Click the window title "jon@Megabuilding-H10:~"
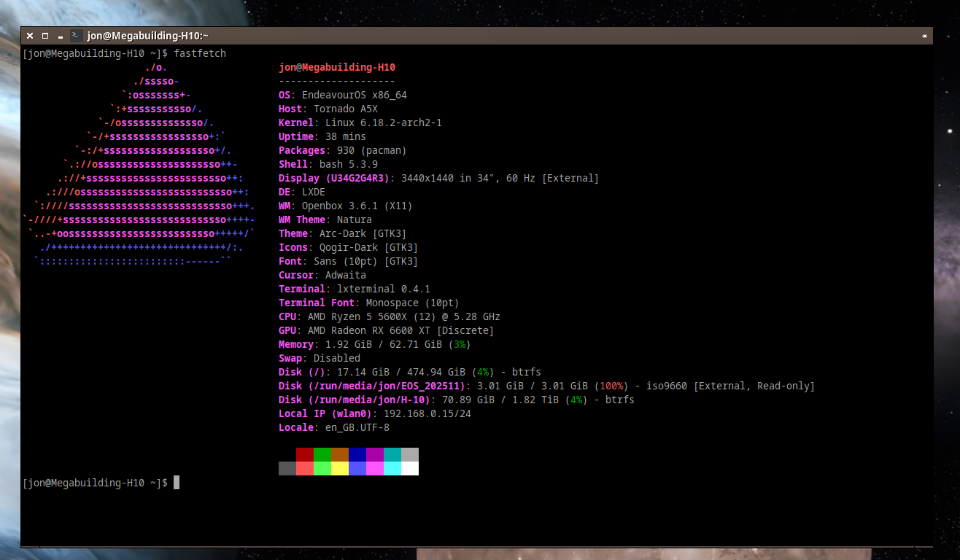Image resolution: width=960 pixels, height=560 pixels. [148, 36]
